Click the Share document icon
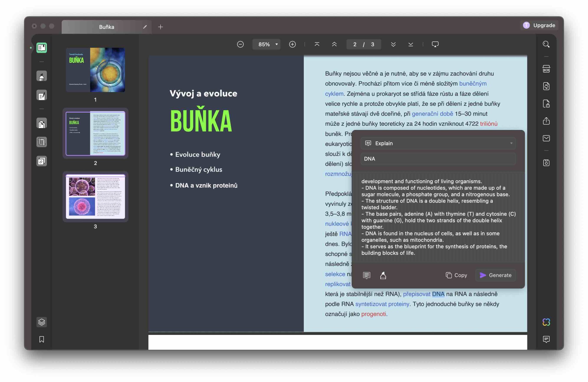The height and width of the screenshot is (382, 588). pyautogui.click(x=546, y=121)
